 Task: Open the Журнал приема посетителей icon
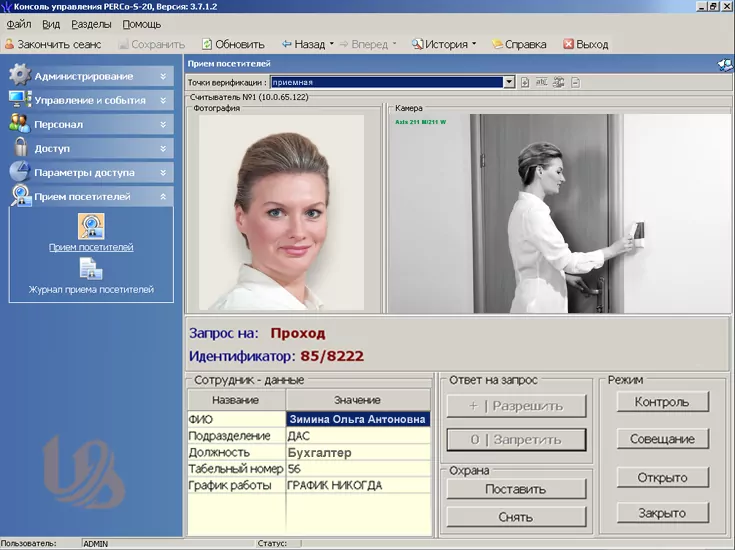coord(91,269)
